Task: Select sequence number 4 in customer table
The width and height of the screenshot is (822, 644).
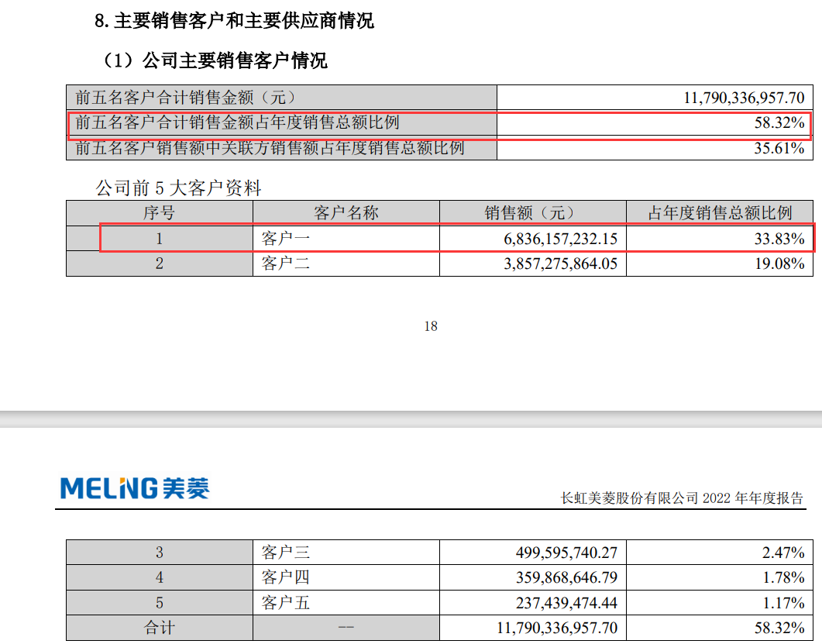Action: tap(160, 577)
